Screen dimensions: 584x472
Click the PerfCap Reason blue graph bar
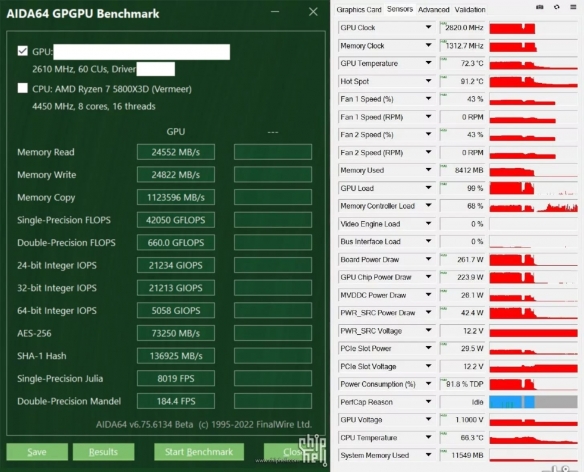pyautogui.click(x=512, y=402)
